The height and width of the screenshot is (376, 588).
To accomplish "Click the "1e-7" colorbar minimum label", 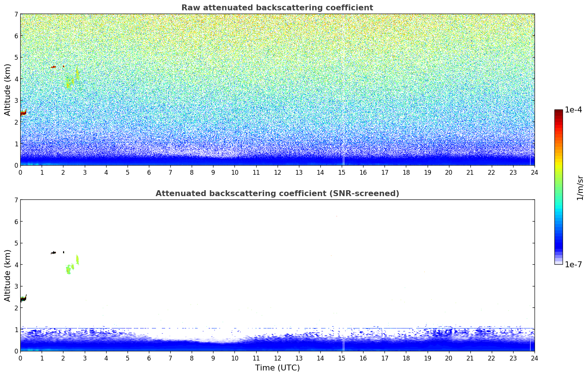I will point(573,265).
